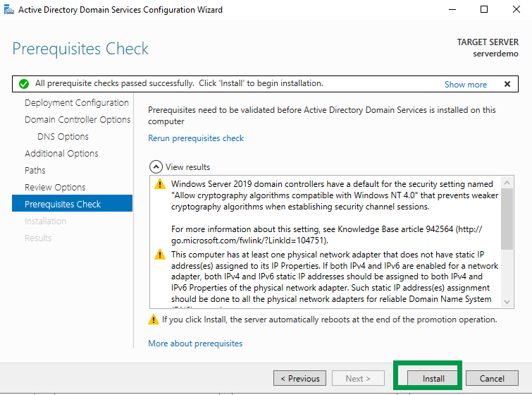Click green success checkmark icon
The image size is (532, 395).
point(24,84)
